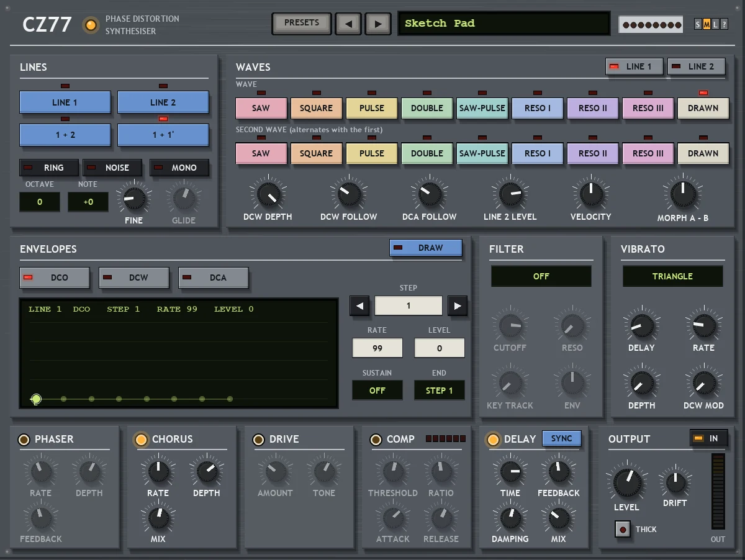The height and width of the screenshot is (560, 745).
Task: Click the envelope step left arrow
Action: point(359,305)
